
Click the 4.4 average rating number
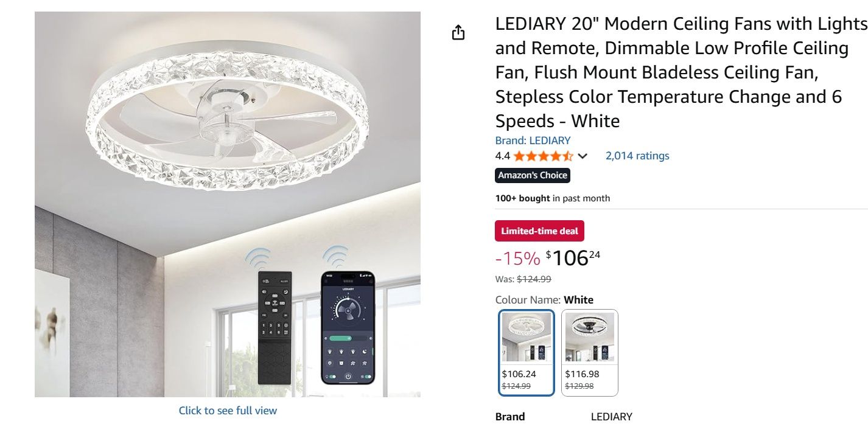[502, 156]
